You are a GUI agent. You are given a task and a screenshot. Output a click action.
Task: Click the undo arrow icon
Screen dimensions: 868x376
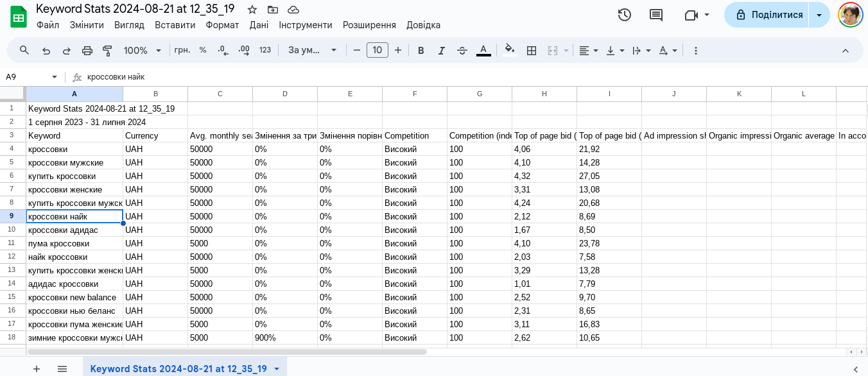tap(46, 51)
